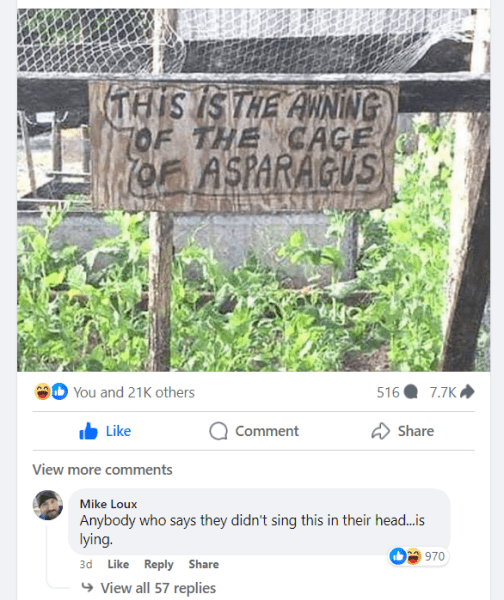Click the reply arrow beside View all 57 replies

point(88,587)
